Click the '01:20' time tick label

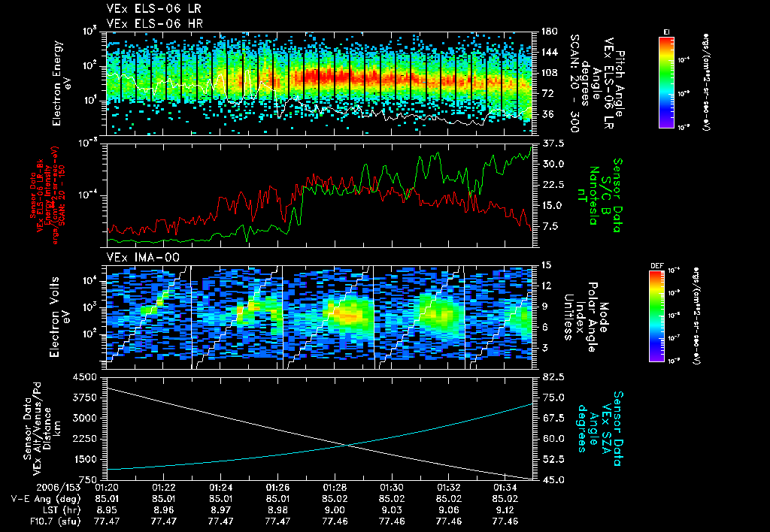coord(107,488)
